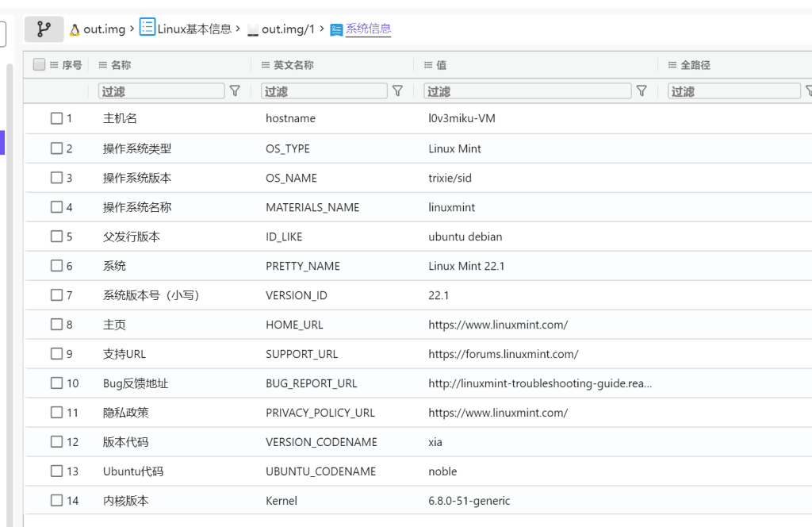Click the list icon before Linux基本信息
812x527 pixels.
coord(147,27)
